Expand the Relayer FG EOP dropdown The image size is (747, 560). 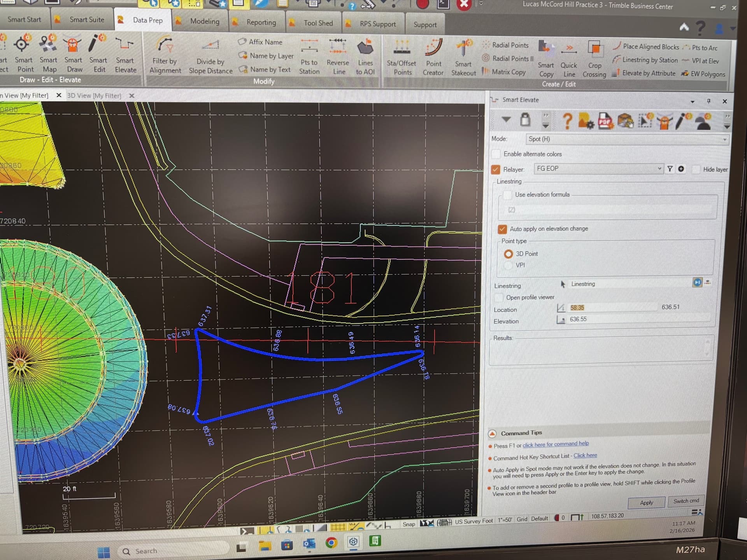tap(659, 168)
